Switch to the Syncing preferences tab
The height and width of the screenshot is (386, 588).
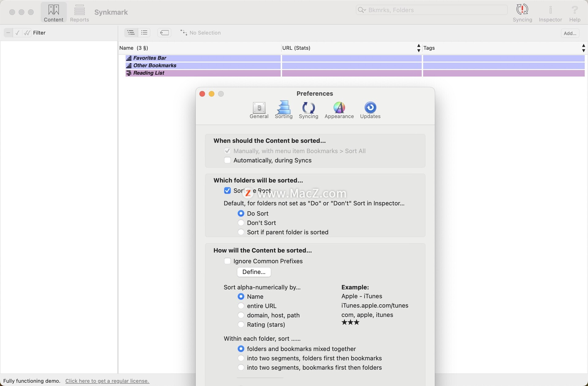click(308, 110)
